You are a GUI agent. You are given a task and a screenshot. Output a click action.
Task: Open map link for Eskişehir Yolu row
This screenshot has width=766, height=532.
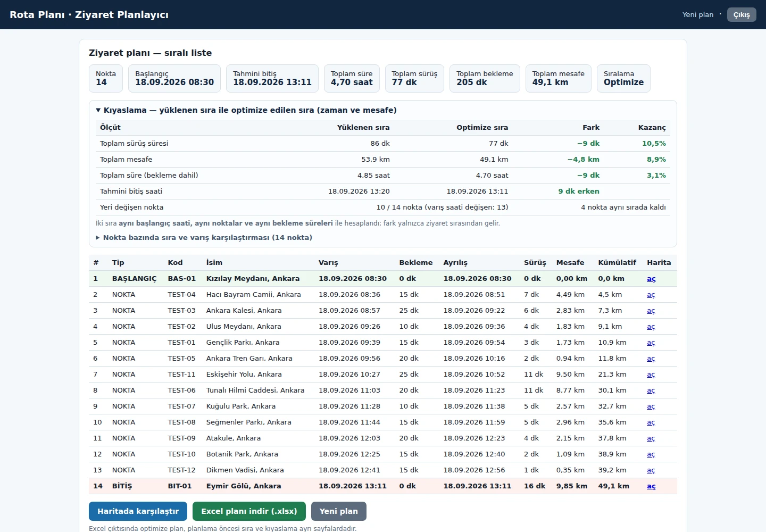click(x=651, y=375)
